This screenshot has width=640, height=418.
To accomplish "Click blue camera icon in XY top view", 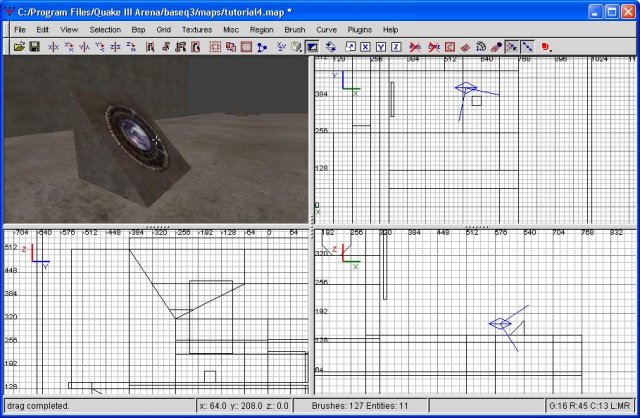I will coord(466,88).
